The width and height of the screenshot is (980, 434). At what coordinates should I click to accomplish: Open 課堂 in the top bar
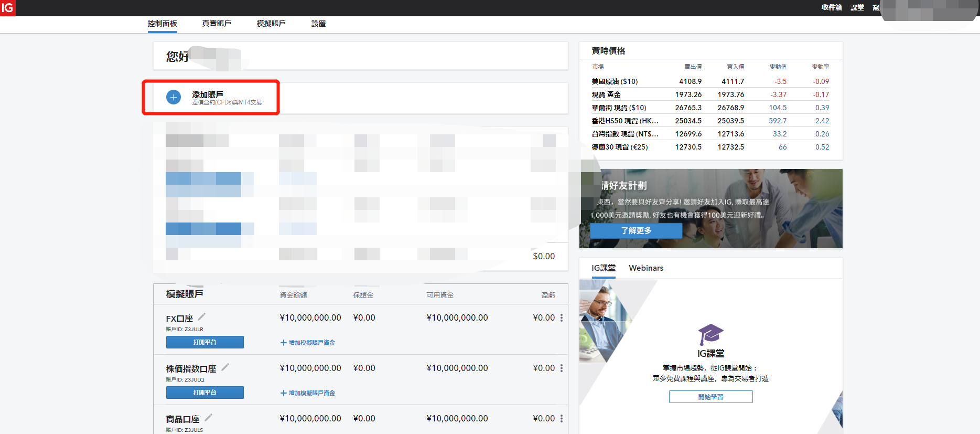[857, 7]
